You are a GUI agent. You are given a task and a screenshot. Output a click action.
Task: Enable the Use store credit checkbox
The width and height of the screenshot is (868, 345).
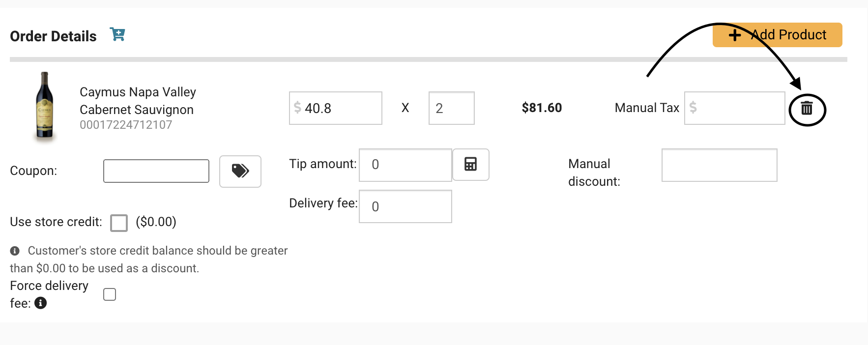pyautogui.click(x=119, y=223)
